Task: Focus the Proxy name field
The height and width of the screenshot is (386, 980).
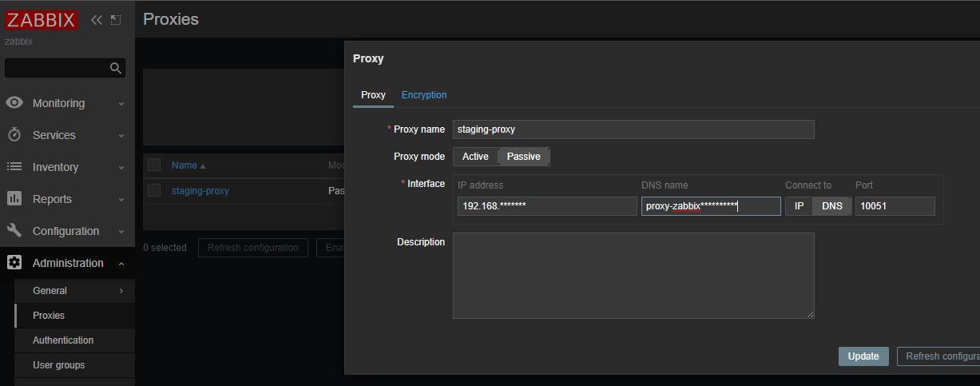Action: point(633,129)
